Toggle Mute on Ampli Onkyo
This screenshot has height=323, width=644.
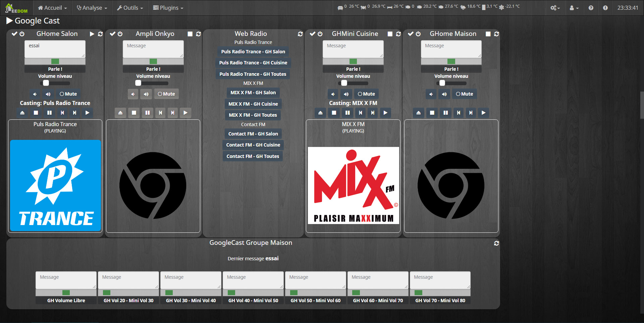tap(166, 94)
